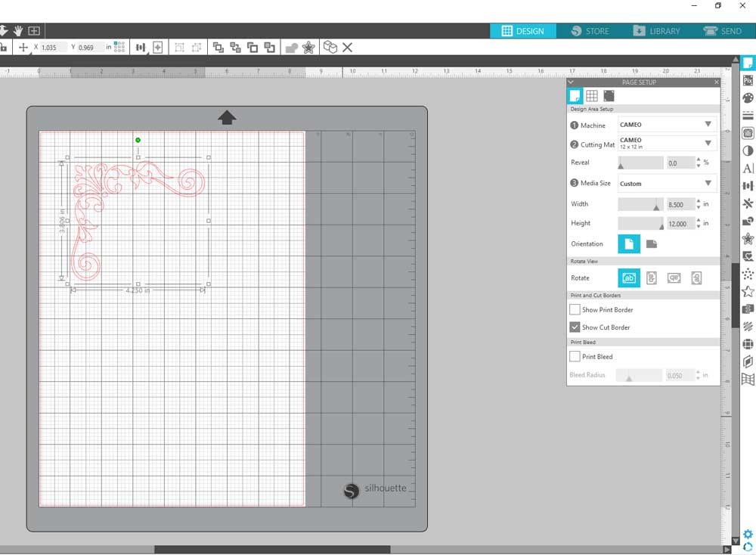
Task: Select the Pan hand tool
Action: (x=18, y=31)
